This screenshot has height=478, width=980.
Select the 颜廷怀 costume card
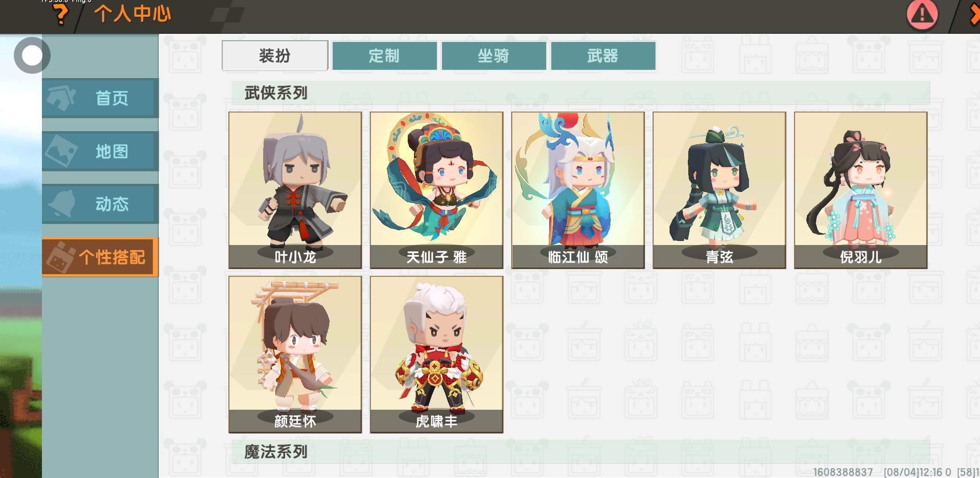[295, 354]
